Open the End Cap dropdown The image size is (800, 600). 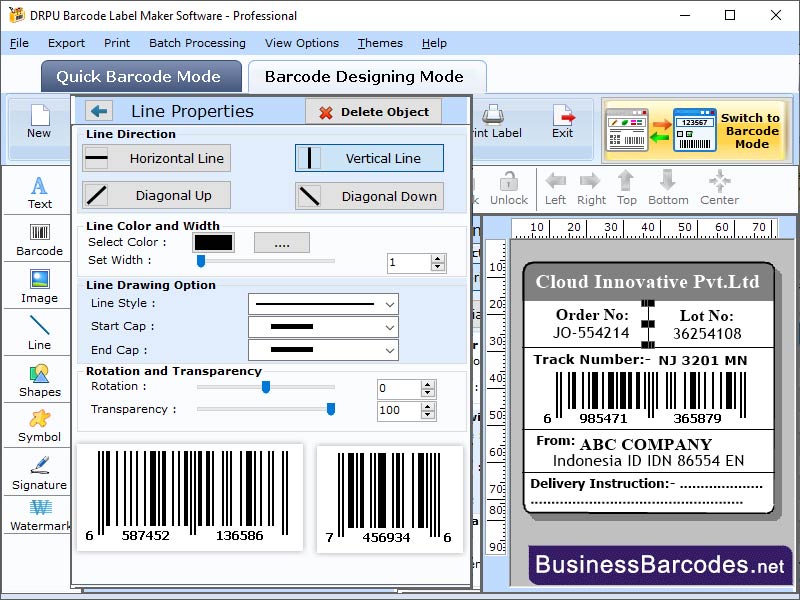[322, 351]
